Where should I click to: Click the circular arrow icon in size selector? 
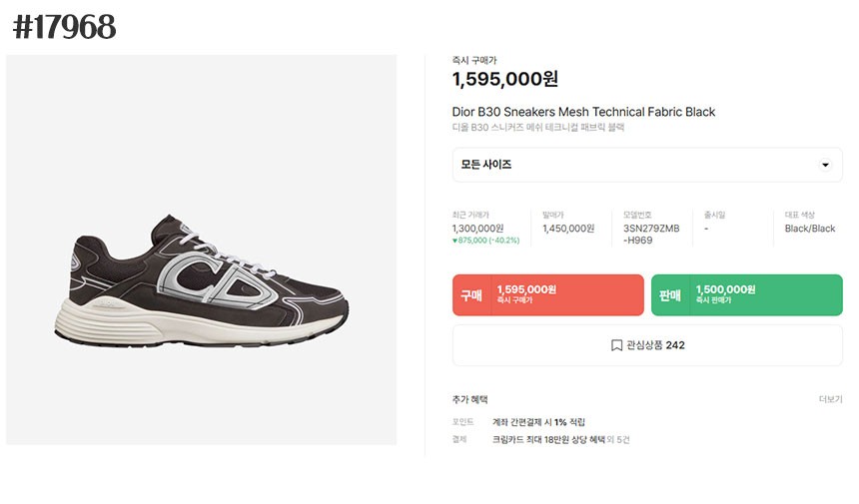coord(825,165)
